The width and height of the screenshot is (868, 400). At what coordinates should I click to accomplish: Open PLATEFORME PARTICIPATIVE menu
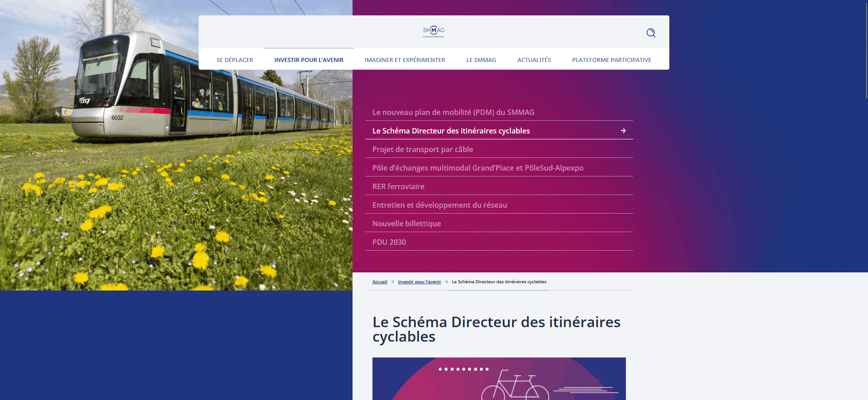611,60
